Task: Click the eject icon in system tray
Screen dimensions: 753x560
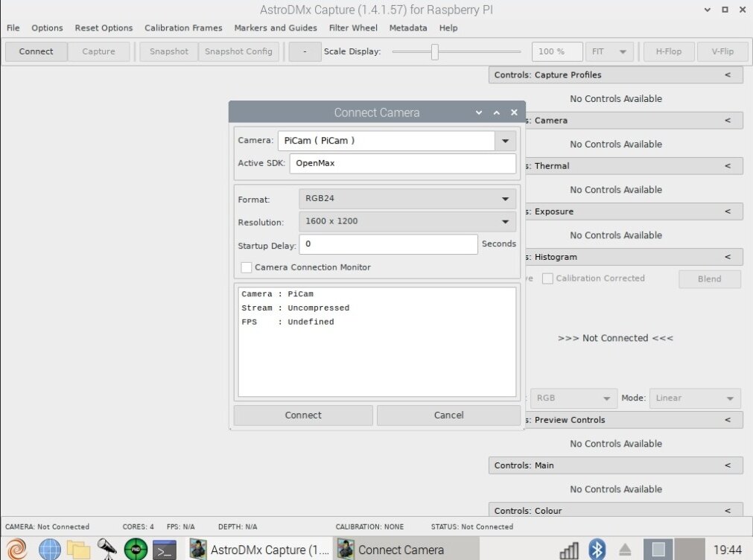Action: pos(625,550)
